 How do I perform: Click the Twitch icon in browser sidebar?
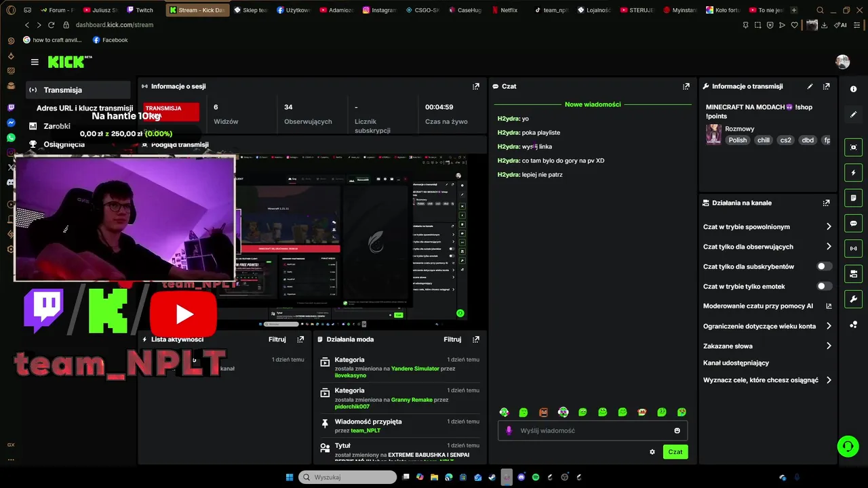[11, 108]
